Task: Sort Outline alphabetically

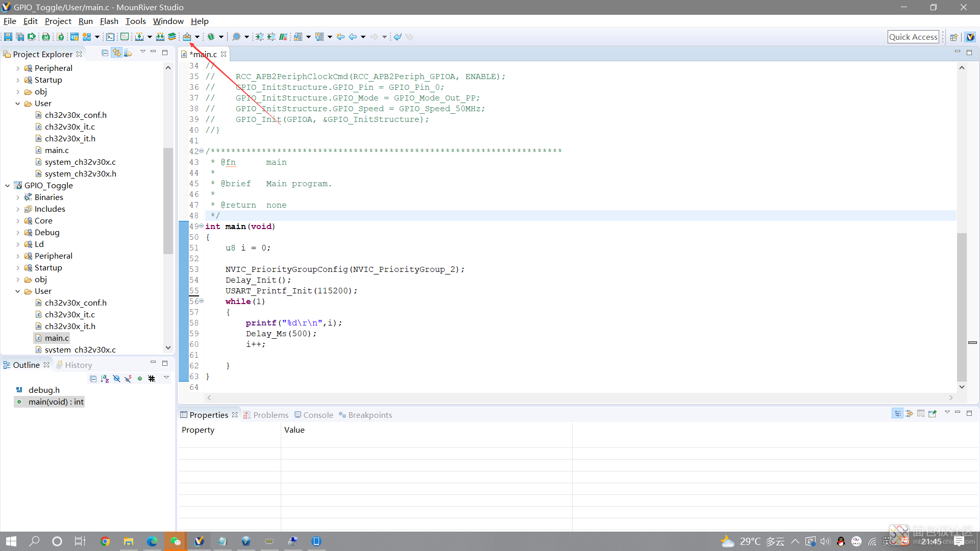Action: pyautogui.click(x=105, y=379)
